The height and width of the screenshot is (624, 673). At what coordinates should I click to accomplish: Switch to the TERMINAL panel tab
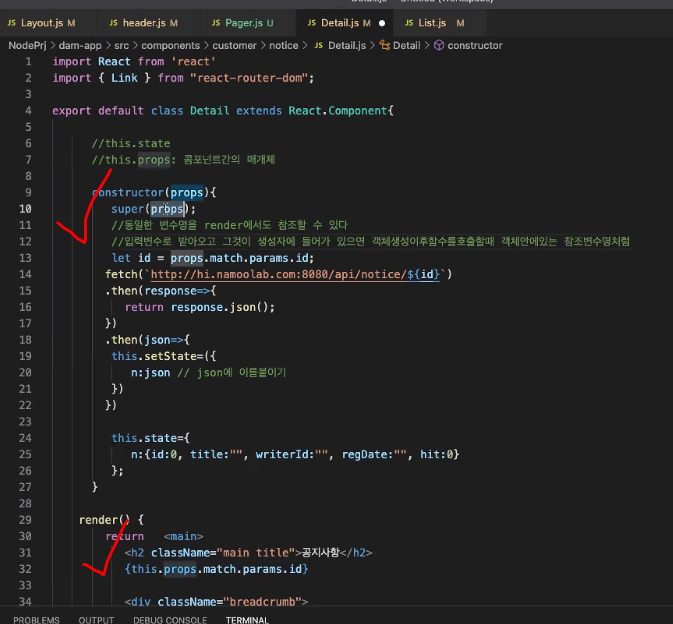[x=247, y=620]
